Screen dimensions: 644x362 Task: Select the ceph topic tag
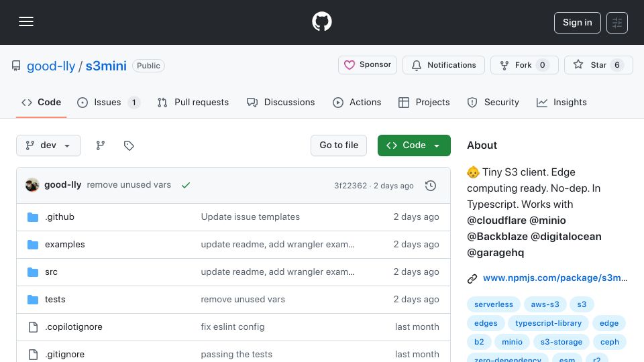[x=610, y=342]
